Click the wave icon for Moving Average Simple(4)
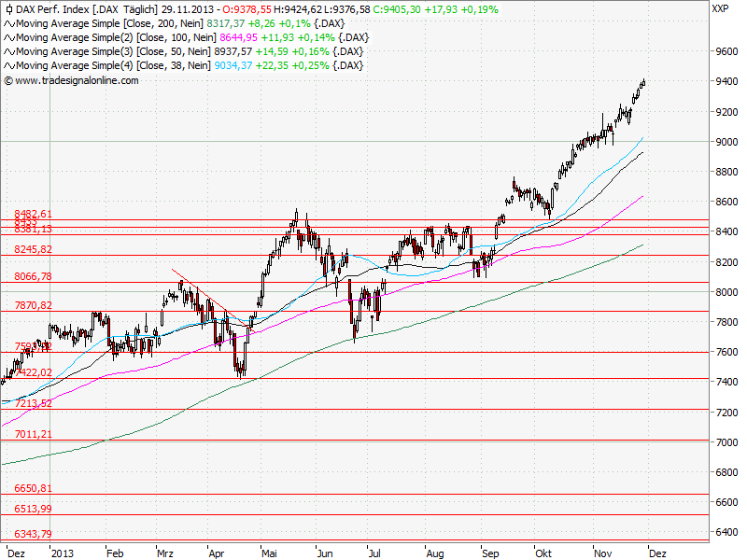The height and width of the screenshot is (560, 747). tap(9, 65)
